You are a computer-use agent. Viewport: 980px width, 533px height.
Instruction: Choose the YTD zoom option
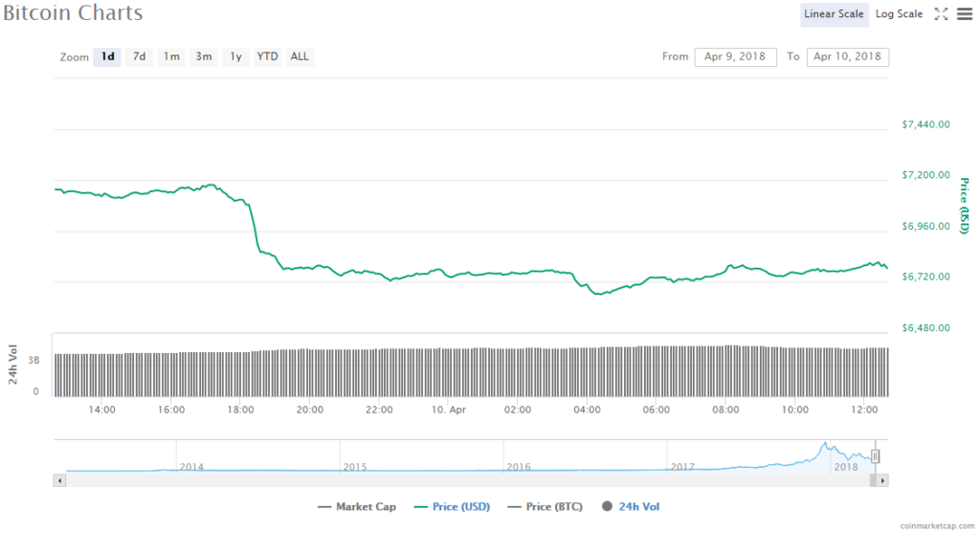pos(268,56)
